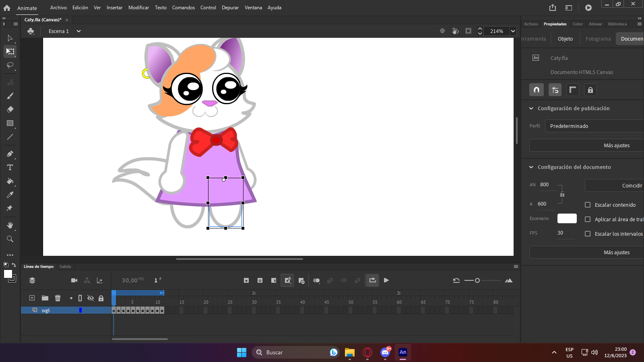
Task: Select the Brush tool
Action: (10, 96)
